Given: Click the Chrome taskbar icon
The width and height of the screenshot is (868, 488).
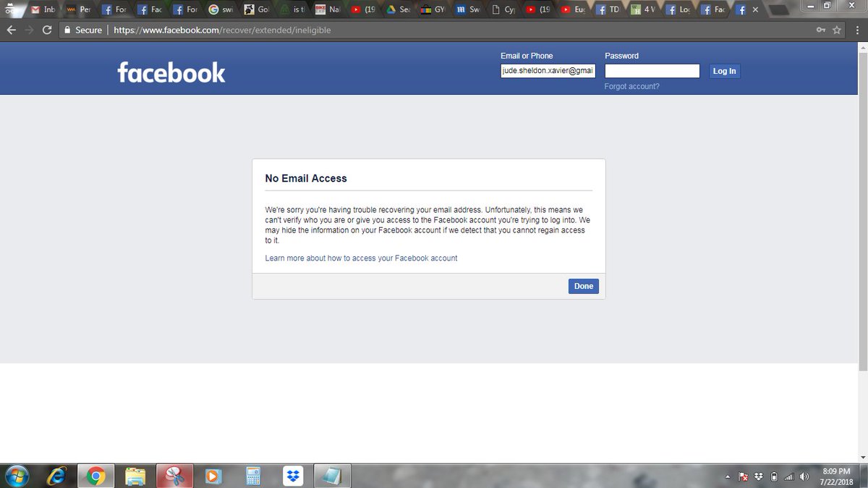Looking at the screenshot, I should (96, 476).
